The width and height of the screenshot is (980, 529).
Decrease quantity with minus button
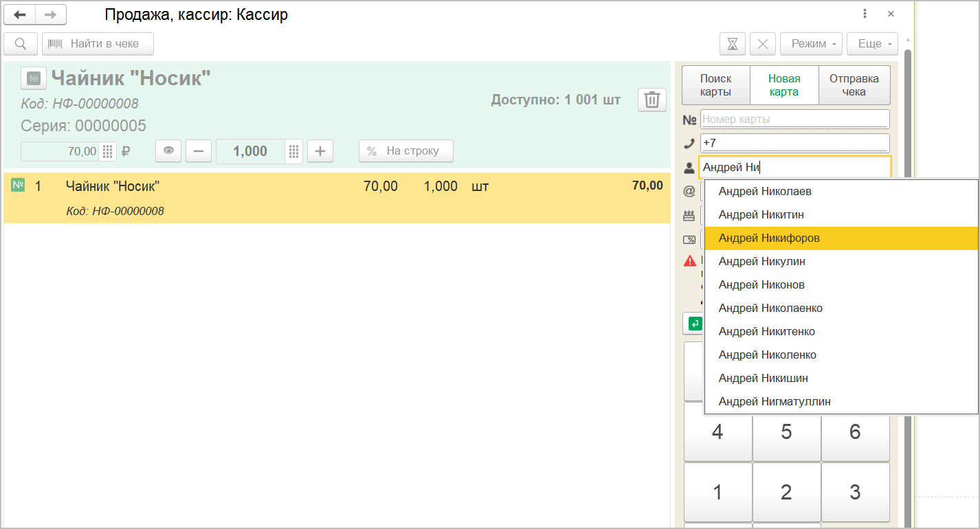(x=199, y=151)
